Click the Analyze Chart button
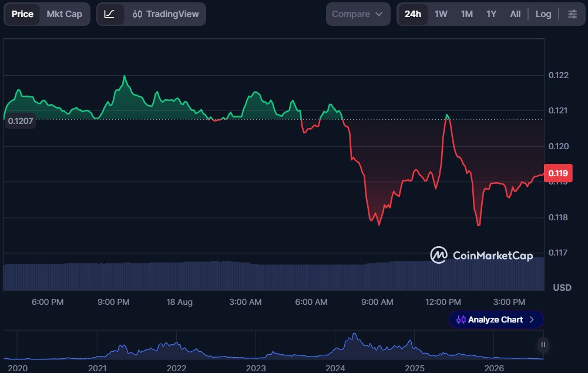This screenshot has width=588, height=373. pos(496,320)
